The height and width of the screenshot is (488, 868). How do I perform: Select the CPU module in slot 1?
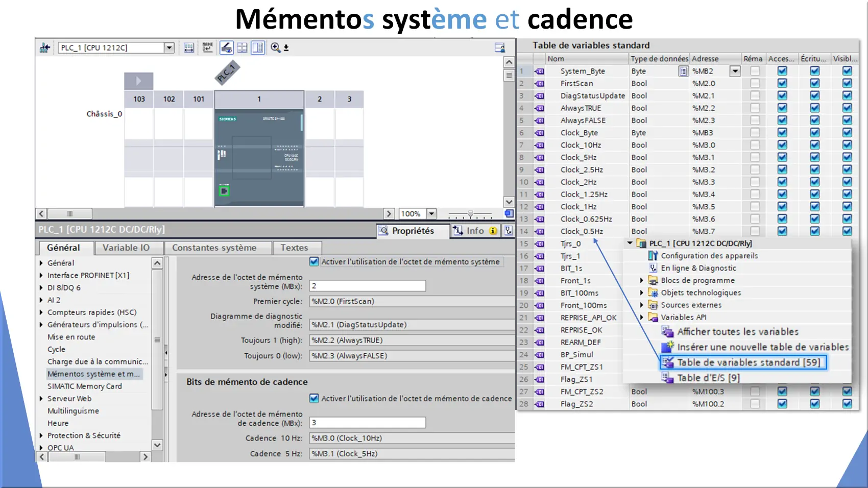click(x=259, y=157)
